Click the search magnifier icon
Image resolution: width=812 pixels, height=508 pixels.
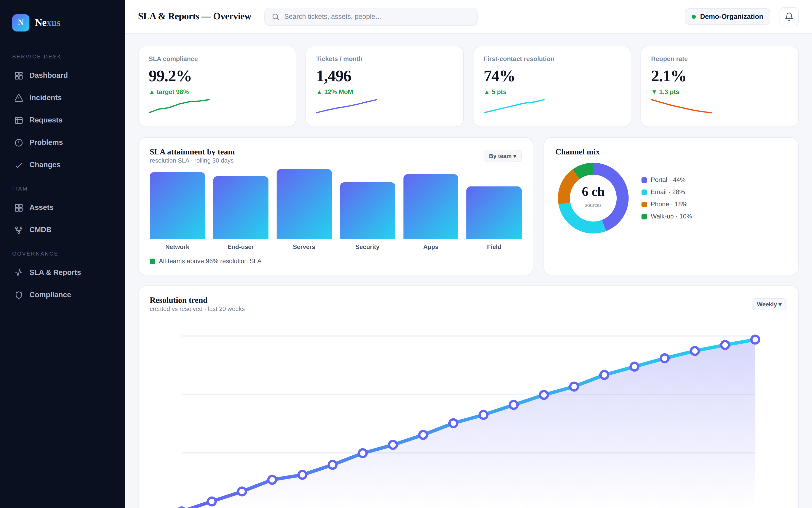(x=276, y=17)
